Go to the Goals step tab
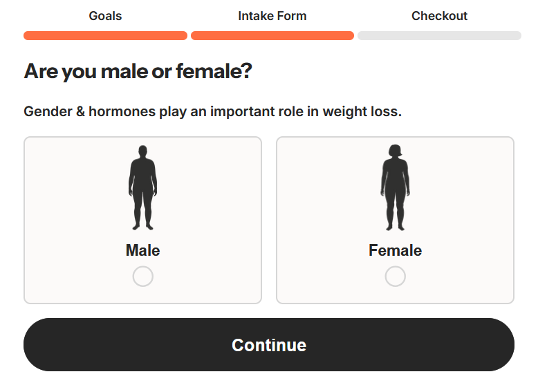 (x=105, y=16)
